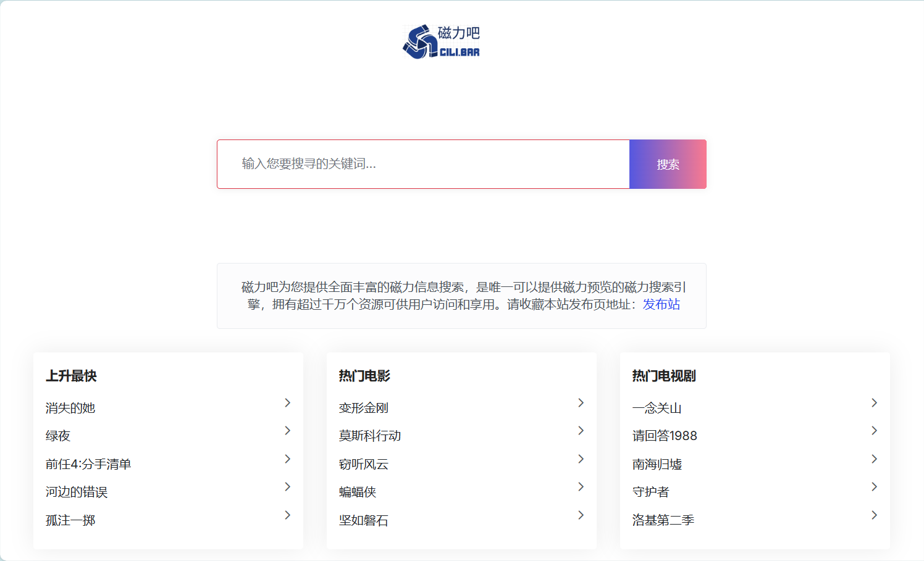Click chevron arrow beside 河边的错误

coord(287,487)
